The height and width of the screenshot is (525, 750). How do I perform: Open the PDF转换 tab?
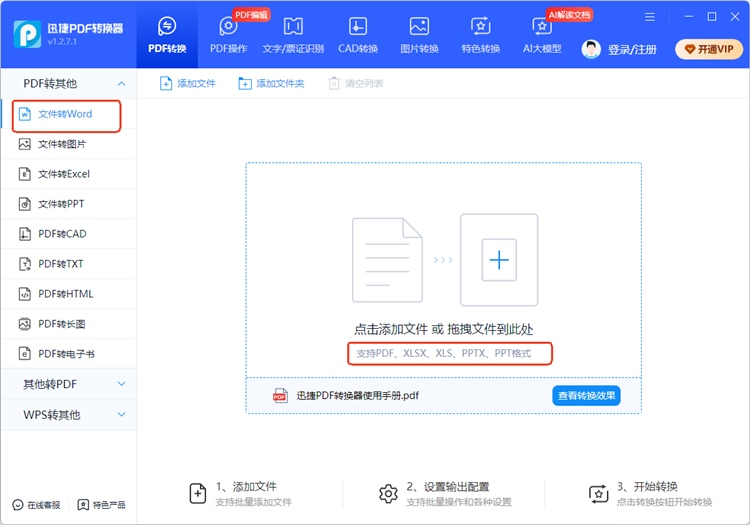[167, 34]
